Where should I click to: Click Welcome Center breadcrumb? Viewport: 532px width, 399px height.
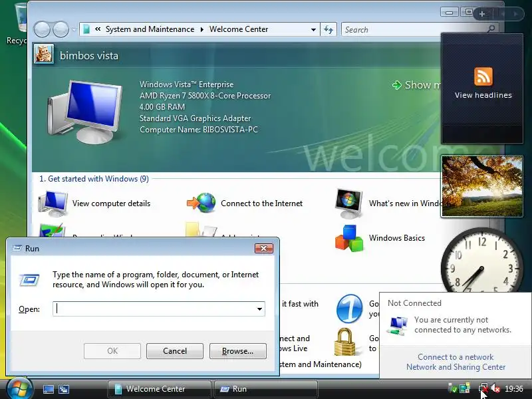[239, 29]
